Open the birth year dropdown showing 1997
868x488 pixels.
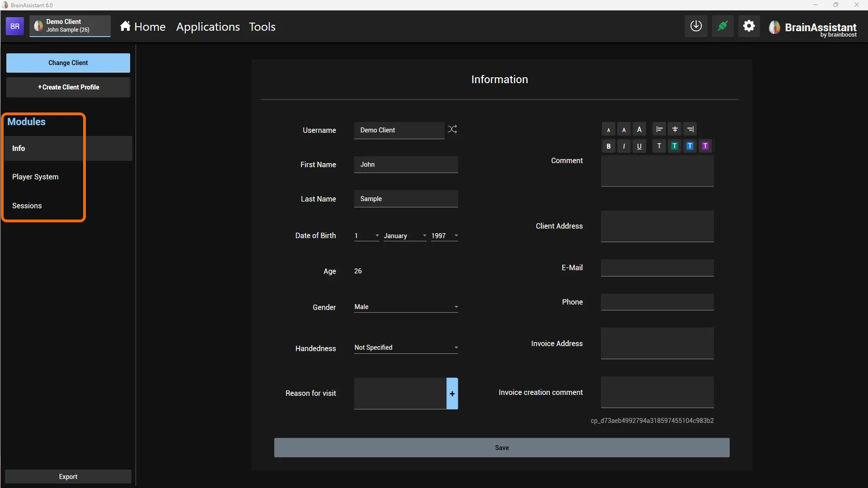click(x=445, y=236)
